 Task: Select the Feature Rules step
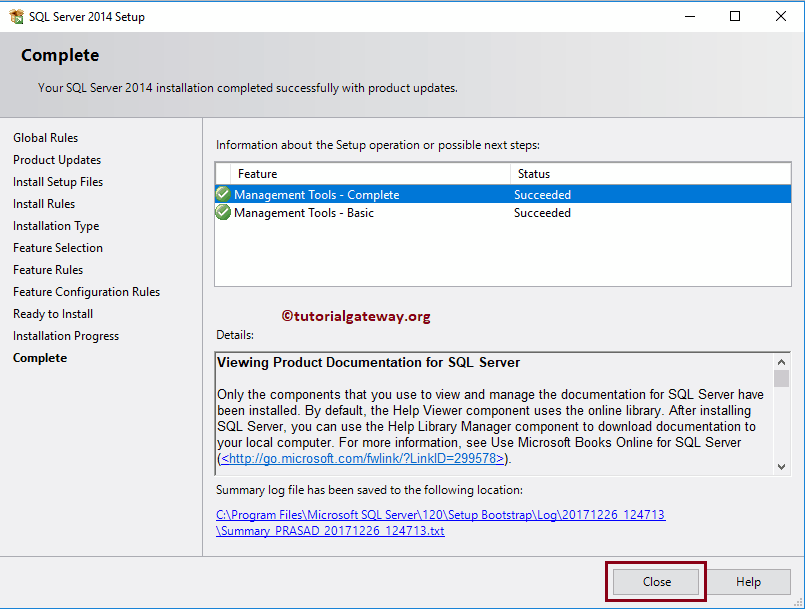pyautogui.click(x=48, y=270)
